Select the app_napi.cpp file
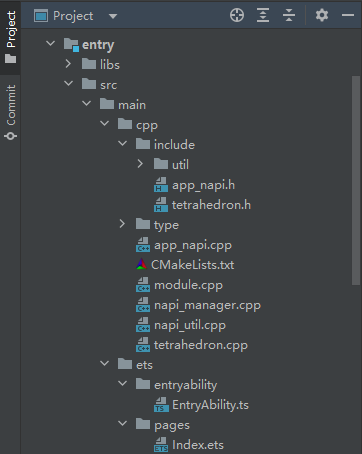Screen dimensions: 362x454 click(x=193, y=246)
